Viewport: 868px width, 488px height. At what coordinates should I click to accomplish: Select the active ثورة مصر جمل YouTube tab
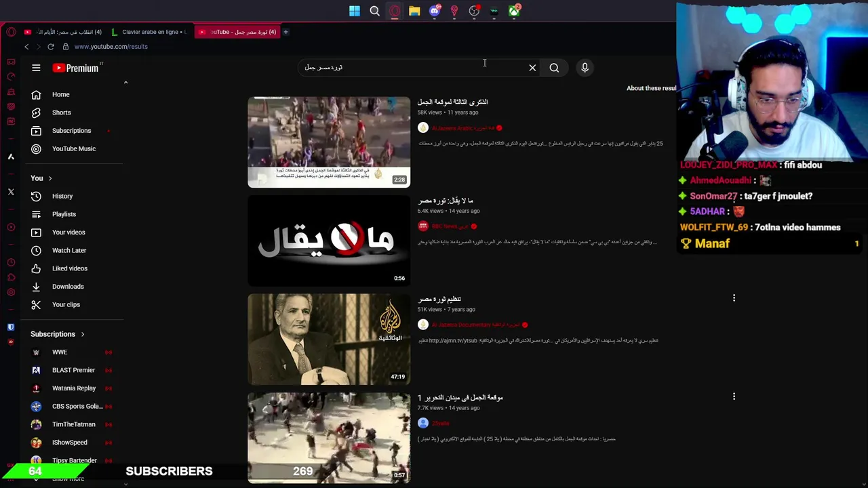point(237,32)
